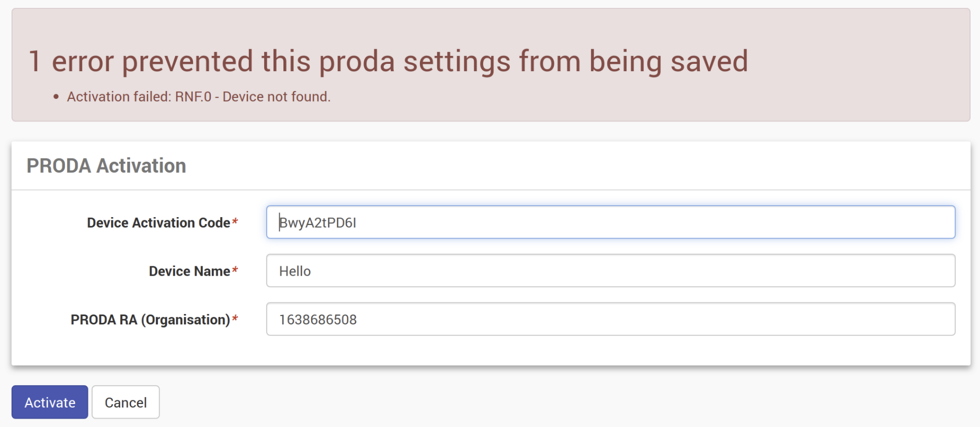Cancel the PRODA activation form
The height and width of the screenshot is (427, 980).
(x=126, y=402)
